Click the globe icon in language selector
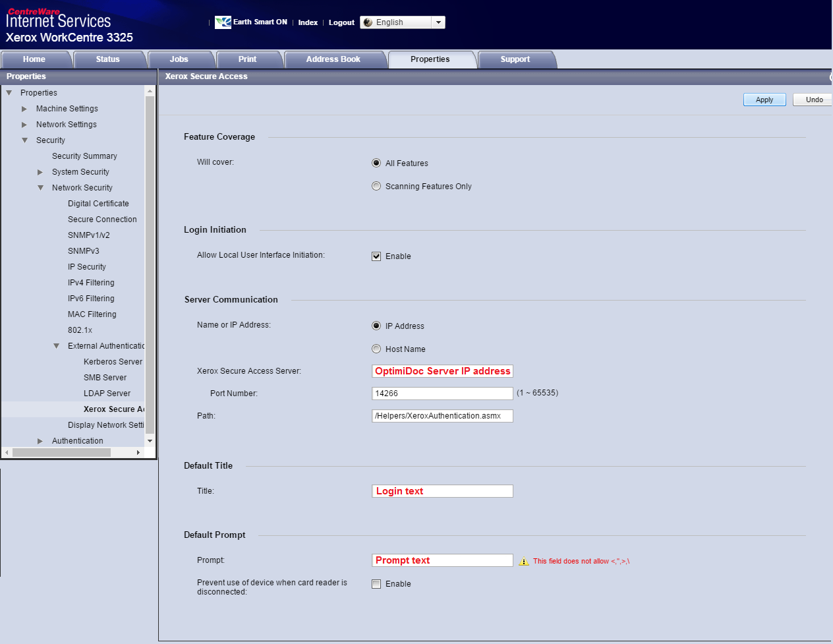The image size is (833, 644). tap(368, 22)
